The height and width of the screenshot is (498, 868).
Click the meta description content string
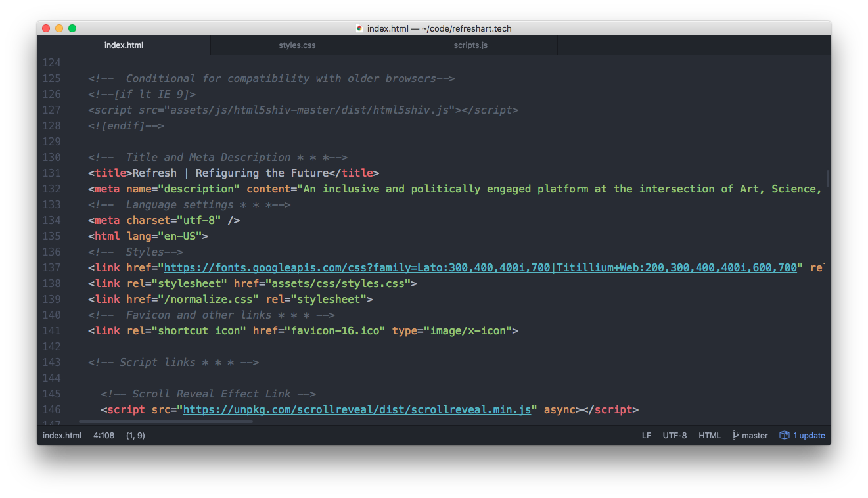560,189
